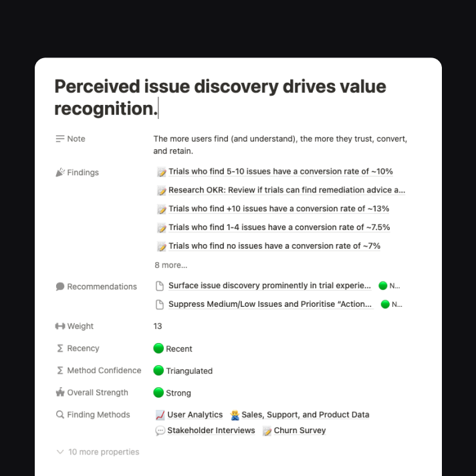
Task: Click the Findings party popper icon
Action: pyautogui.click(x=60, y=172)
